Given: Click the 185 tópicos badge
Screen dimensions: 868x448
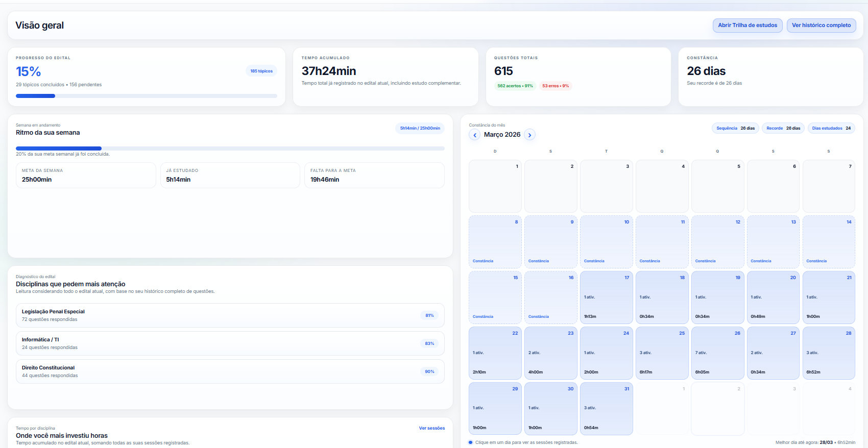Looking at the screenshot, I should pos(261,71).
